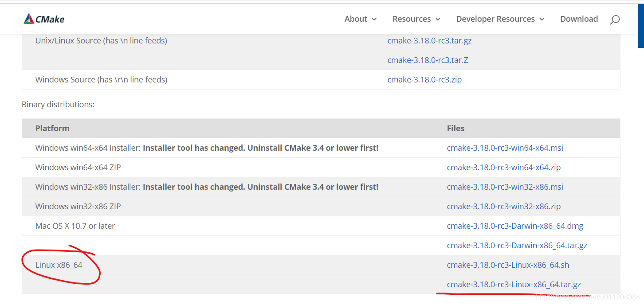
Task: Download the Linux-x86_64.tar.gz archive
Action: pos(514,285)
